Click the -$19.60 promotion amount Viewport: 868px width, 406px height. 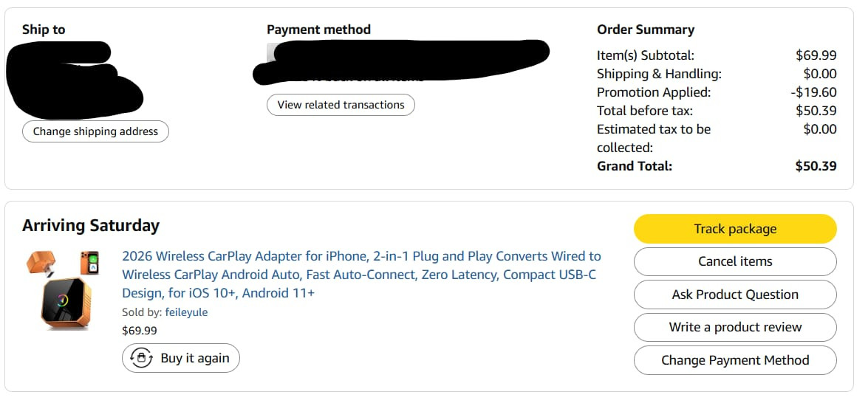[x=813, y=92]
